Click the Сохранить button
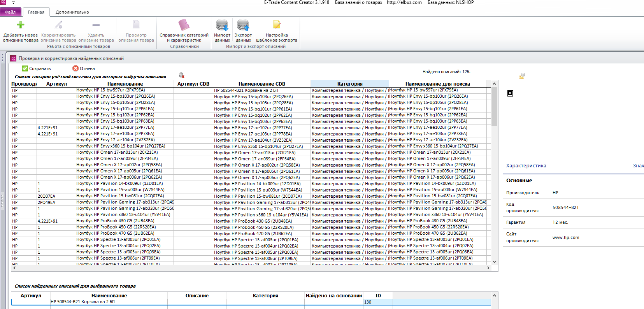The width and height of the screenshot is (644, 309). pyautogui.click(x=36, y=68)
